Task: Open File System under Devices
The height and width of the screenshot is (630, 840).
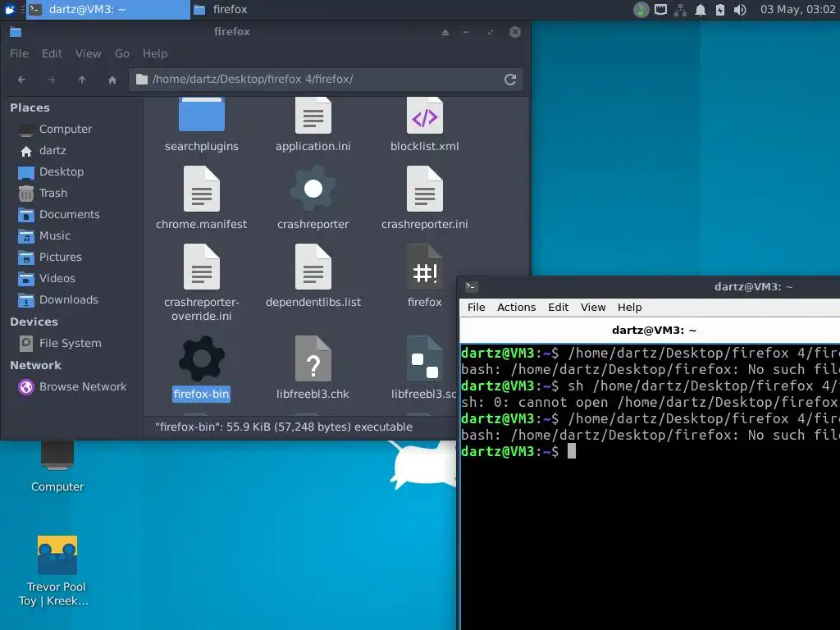Action: [x=70, y=344]
